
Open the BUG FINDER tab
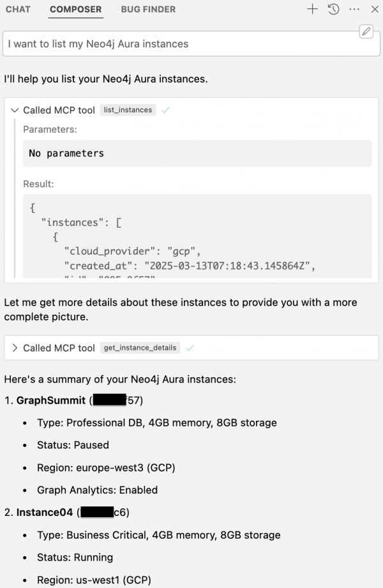point(147,9)
